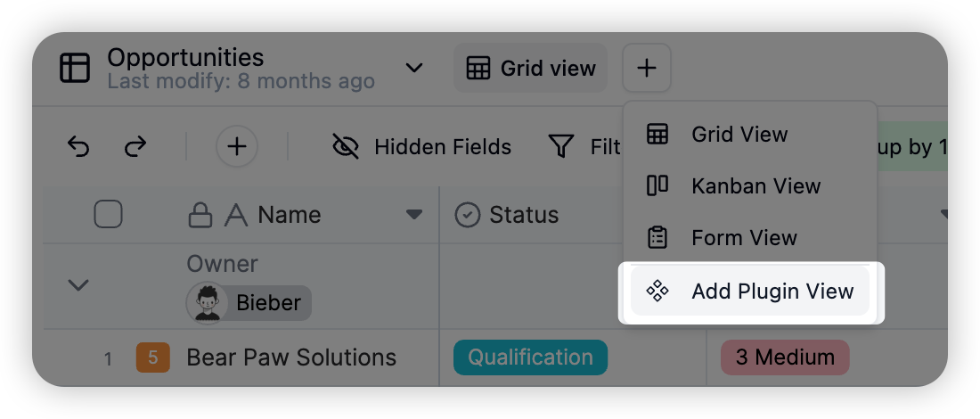Click the circled plus add-record button
The height and width of the screenshot is (419, 980).
coord(237,147)
